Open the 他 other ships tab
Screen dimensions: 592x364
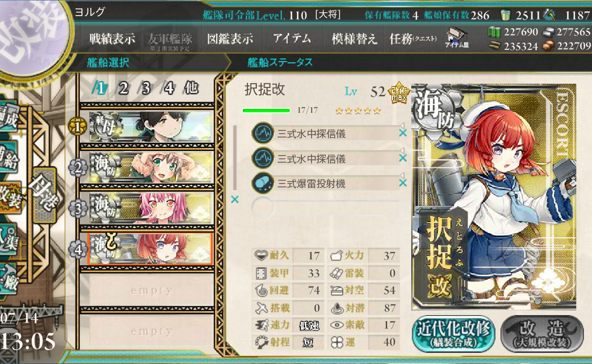(x=190, y=88)
